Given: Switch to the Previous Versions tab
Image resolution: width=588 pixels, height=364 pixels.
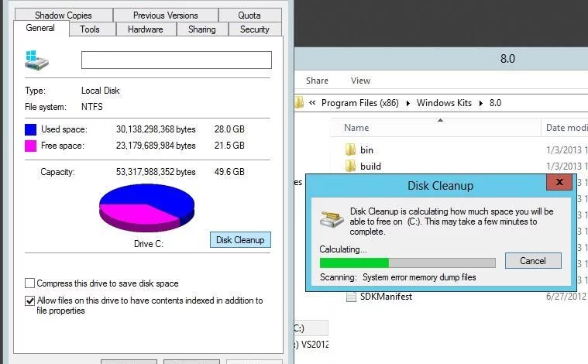Looking at the screenshot, I should point(165,15).
